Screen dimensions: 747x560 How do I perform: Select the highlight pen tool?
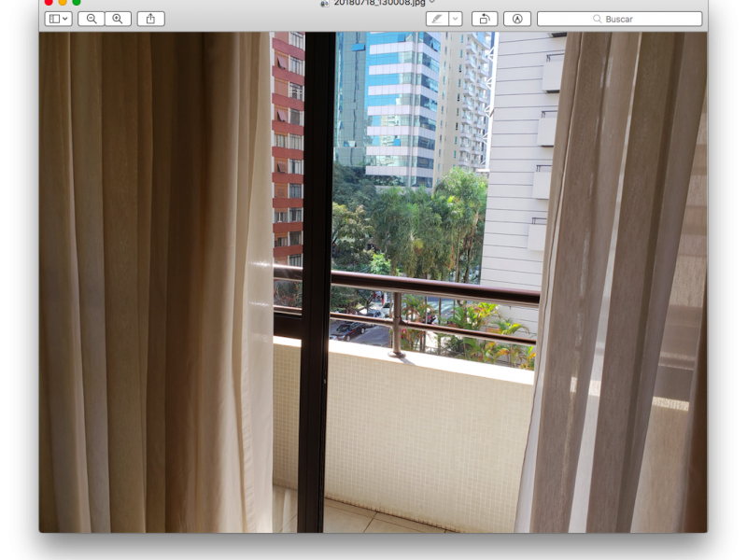coord(437,19)
